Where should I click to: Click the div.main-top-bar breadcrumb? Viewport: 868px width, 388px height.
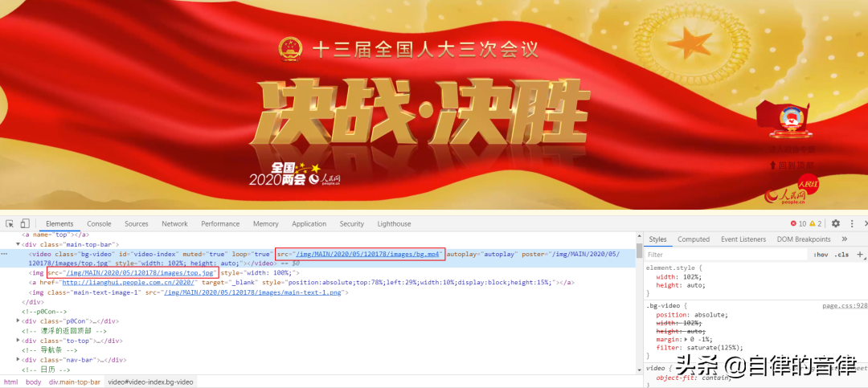(x=75, y=382)
